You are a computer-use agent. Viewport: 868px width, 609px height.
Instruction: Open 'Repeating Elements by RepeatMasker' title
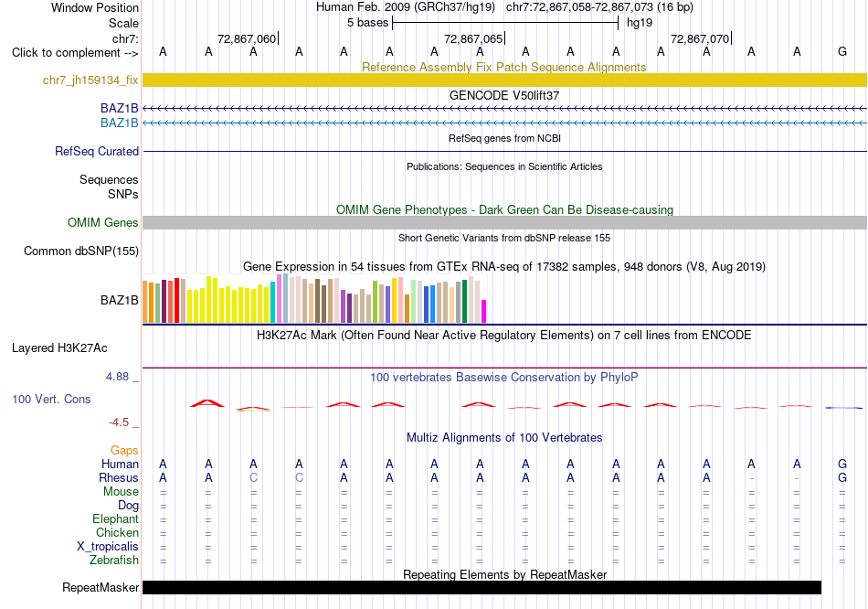(x=504, y=574)
